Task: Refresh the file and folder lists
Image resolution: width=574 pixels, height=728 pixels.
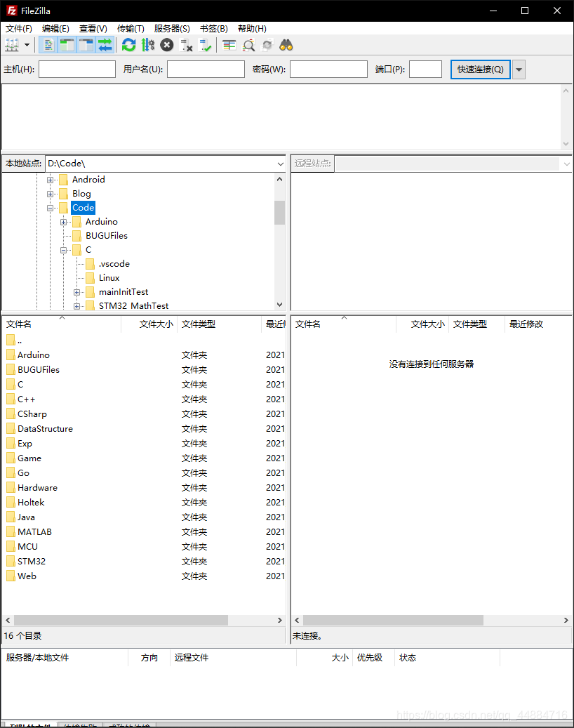Action: tap(128, 45)
